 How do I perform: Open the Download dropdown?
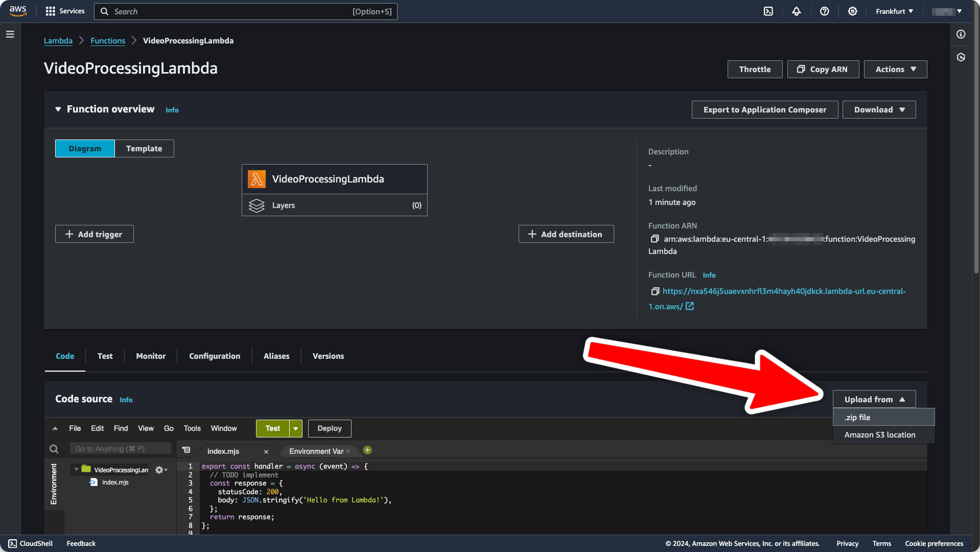[x=879, y=110]
